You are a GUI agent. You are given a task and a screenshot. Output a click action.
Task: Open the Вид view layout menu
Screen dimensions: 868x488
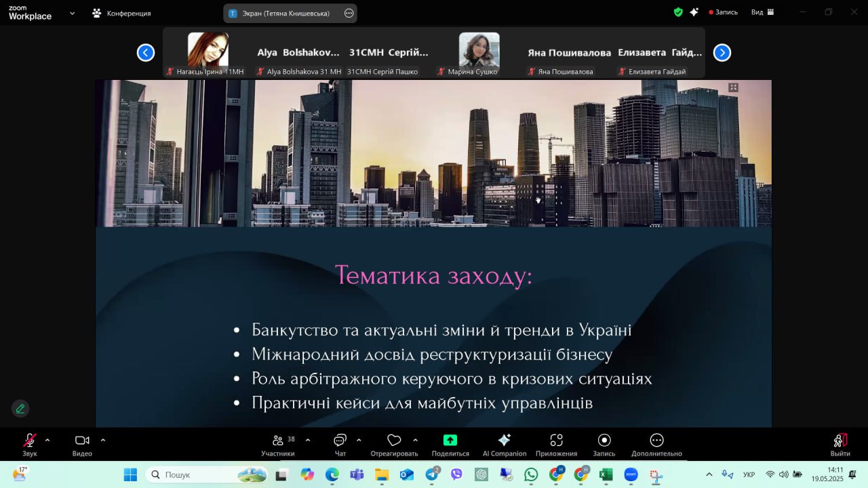[x=762, y=12]
